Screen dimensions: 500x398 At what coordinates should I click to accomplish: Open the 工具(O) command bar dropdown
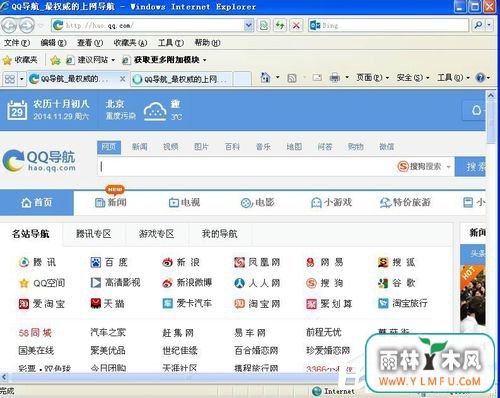click(453, 78)
